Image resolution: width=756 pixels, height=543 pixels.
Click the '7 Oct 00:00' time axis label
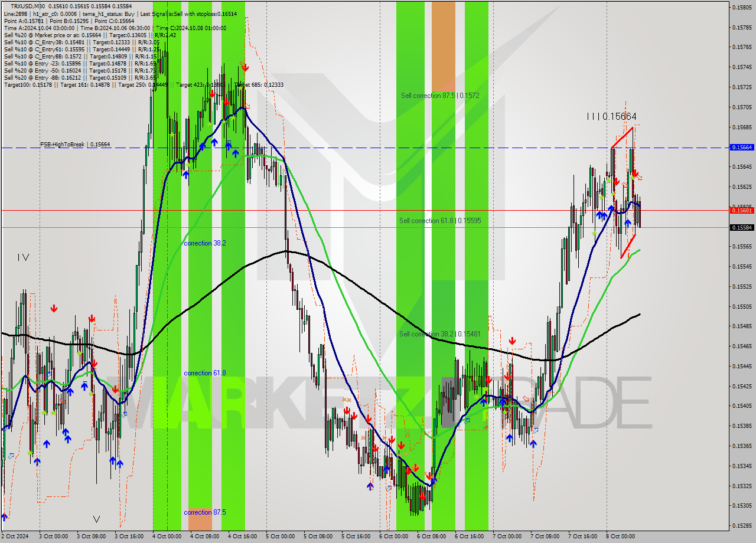point(507,537)
